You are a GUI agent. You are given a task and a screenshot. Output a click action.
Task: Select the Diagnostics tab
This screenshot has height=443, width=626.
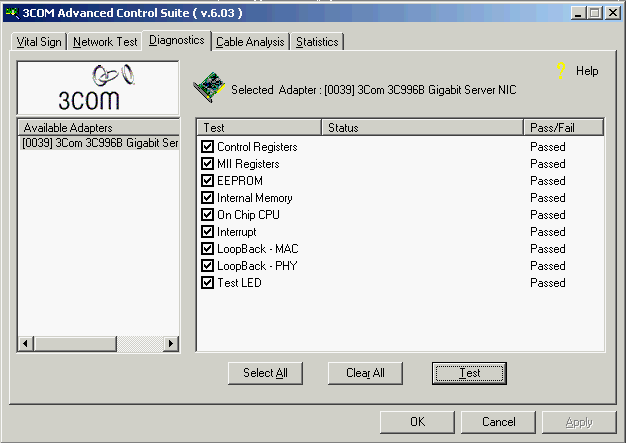point(176,40)
